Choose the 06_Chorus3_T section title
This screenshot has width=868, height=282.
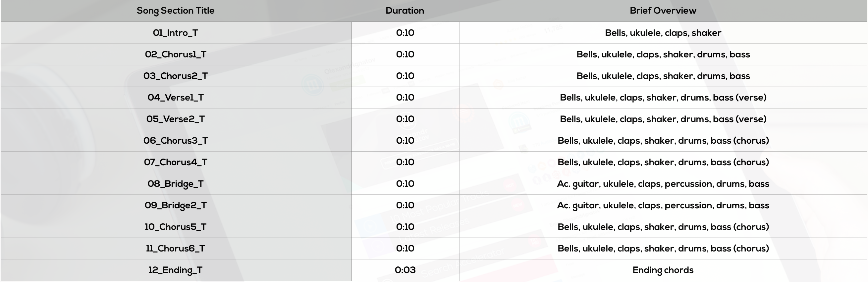[x=176, y=141]
